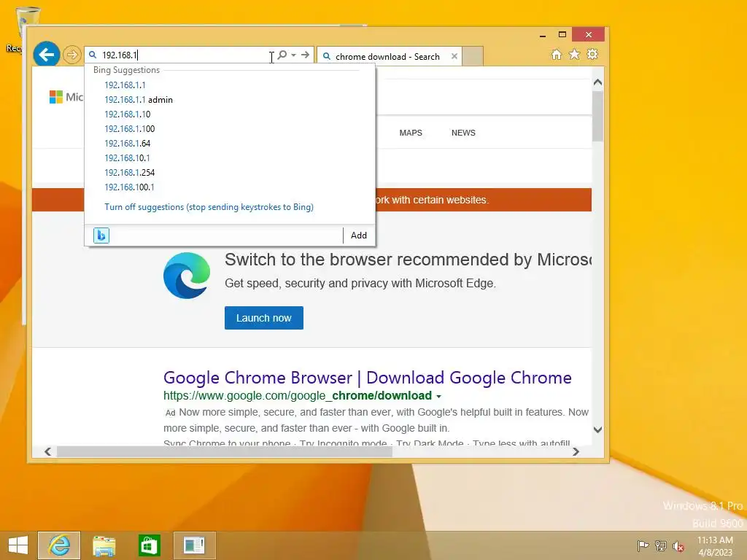Choose suggestion 192.168.1.10
Screen dimensions: 747x560
(127, 114)
